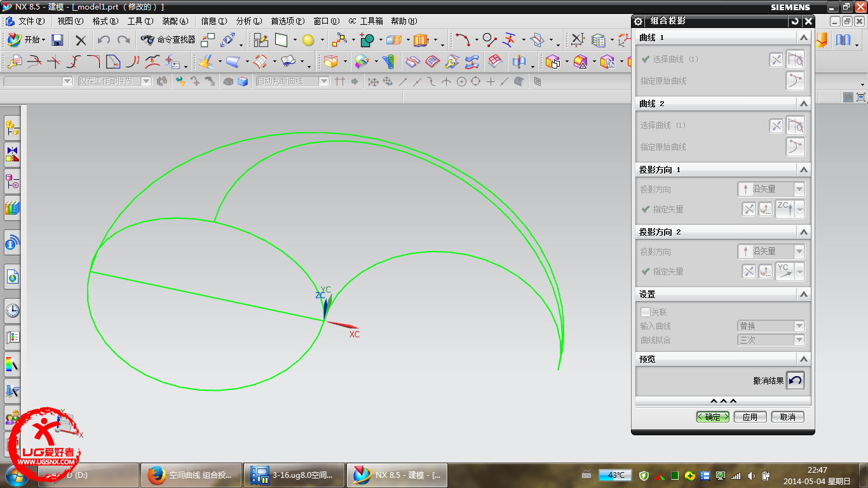The height and width of the screenshot is (488, 868).
Task: Open the 格式 menu
Action: coord(105,21)
